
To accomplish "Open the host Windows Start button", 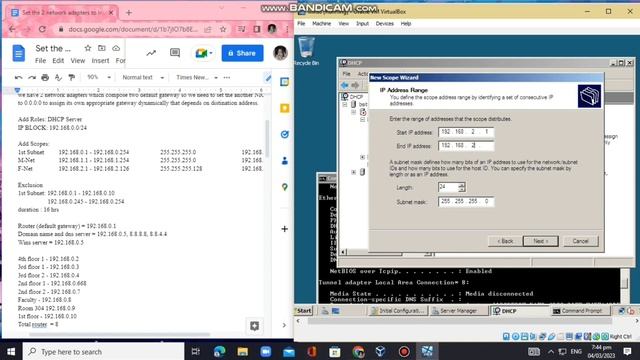I will pos(11,351).
